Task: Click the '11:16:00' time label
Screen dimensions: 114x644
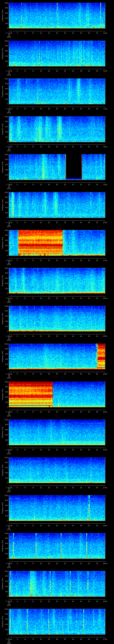Action: [9, 109]
